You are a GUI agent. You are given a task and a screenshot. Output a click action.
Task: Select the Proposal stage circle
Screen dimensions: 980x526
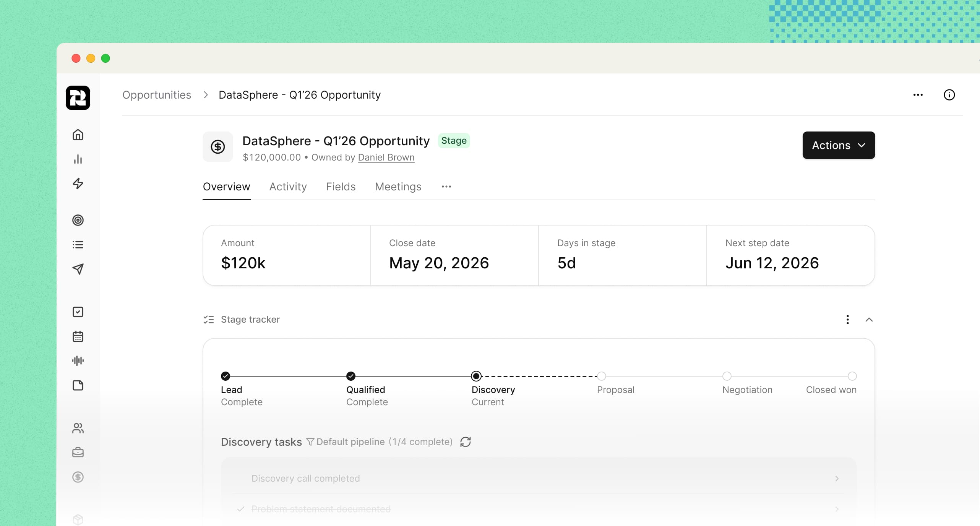tap(602, 376)
